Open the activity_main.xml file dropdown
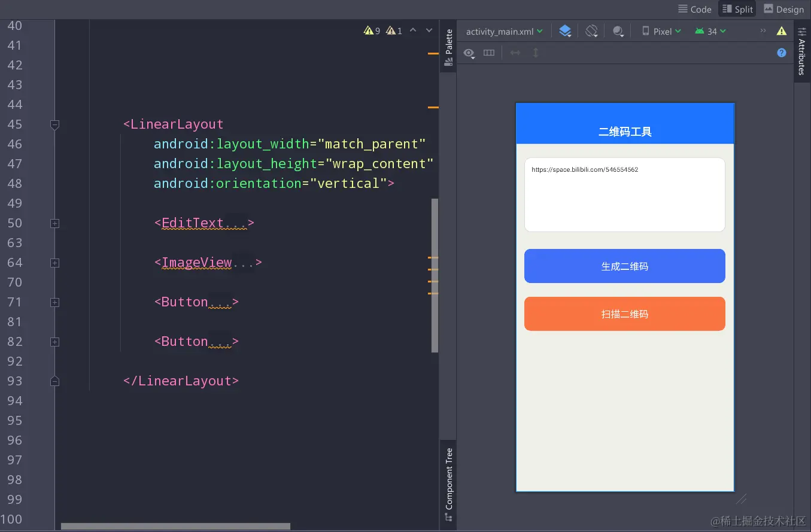The image size is (811, 532). (504, 32)
